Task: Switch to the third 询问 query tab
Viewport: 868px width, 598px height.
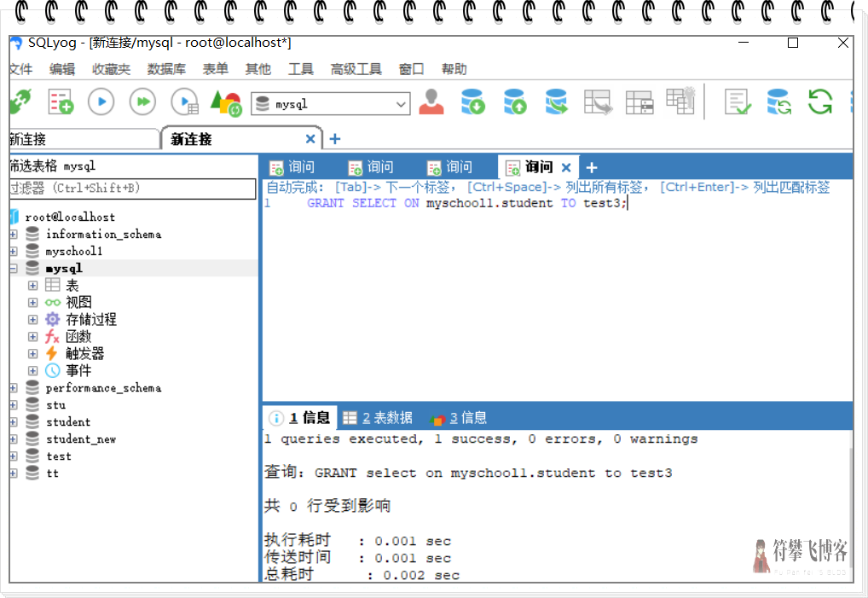Action: tap(449, 166)
